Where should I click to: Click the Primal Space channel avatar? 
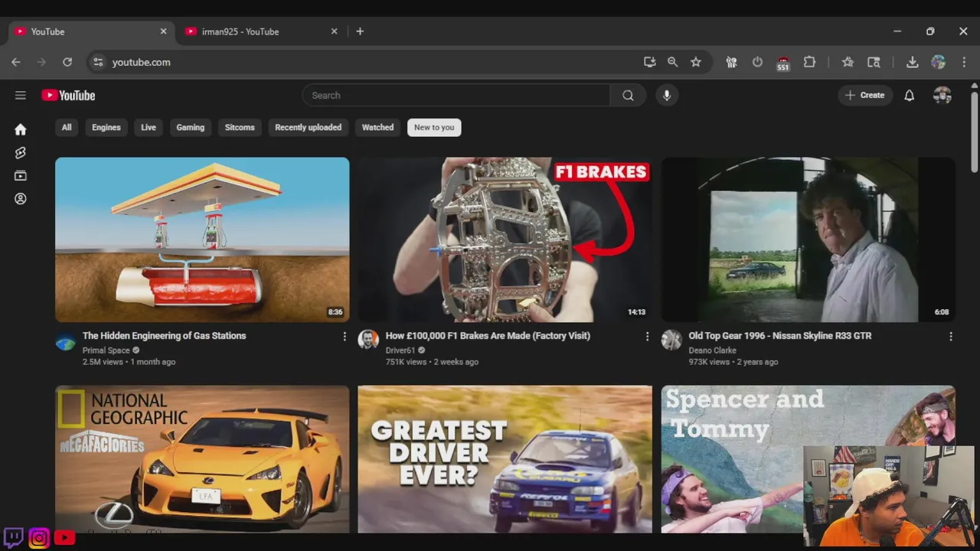(x=66, y=341)
